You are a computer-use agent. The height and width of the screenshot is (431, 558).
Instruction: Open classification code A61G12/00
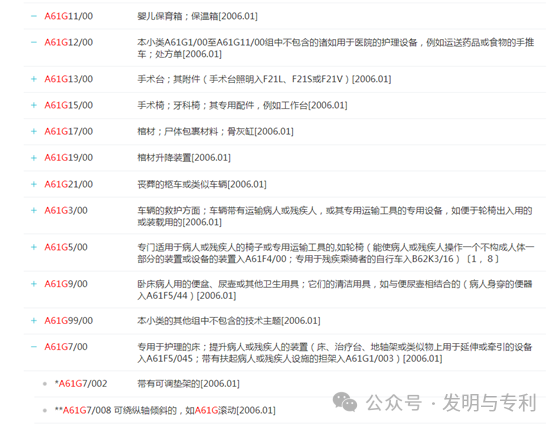pos(69,42)
